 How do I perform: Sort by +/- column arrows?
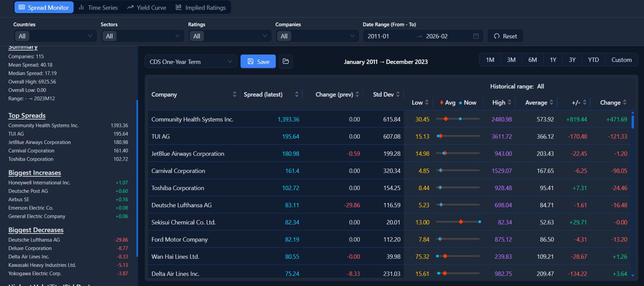tap(585, 102)
